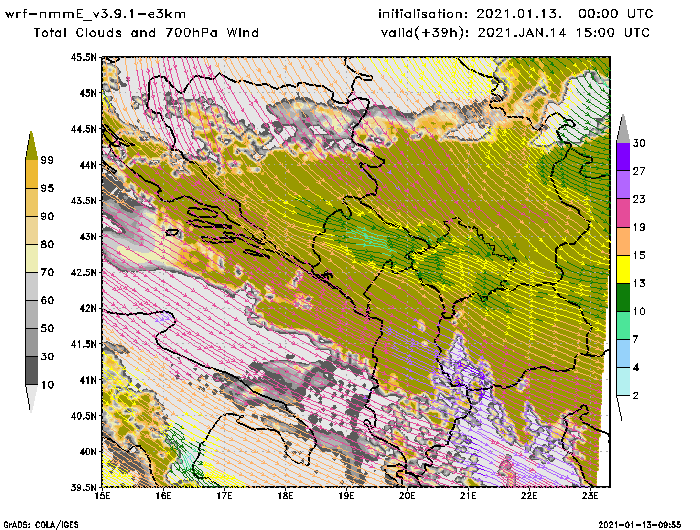Click the medium gray 30-50 cloud swatch
This screenshot has width=700, height=530.
point(31,342)
